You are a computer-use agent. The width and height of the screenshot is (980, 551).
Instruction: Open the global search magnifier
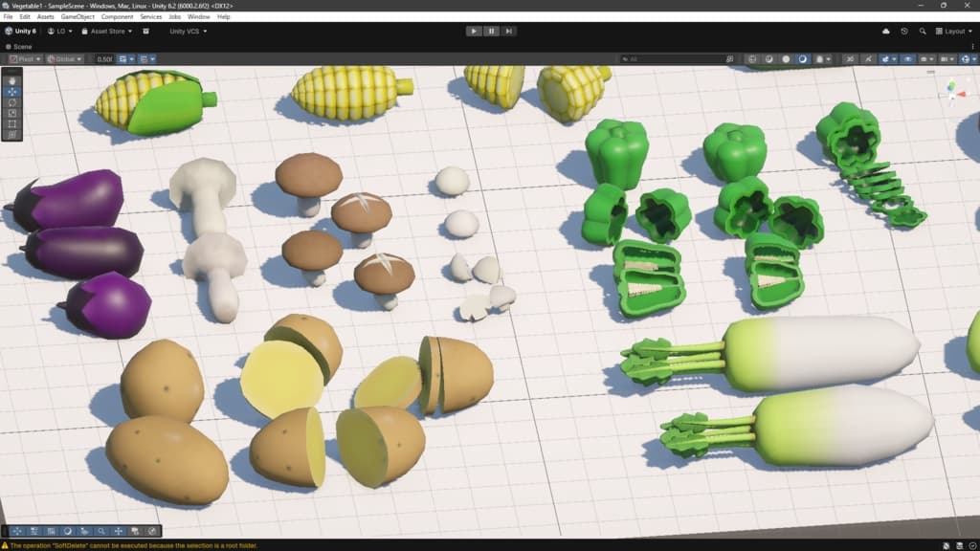pos(922,32)
